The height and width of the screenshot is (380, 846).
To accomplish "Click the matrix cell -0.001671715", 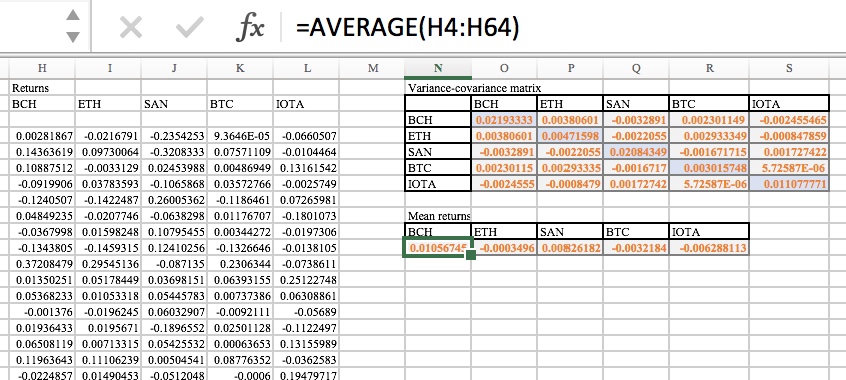I will click(709, 152).
